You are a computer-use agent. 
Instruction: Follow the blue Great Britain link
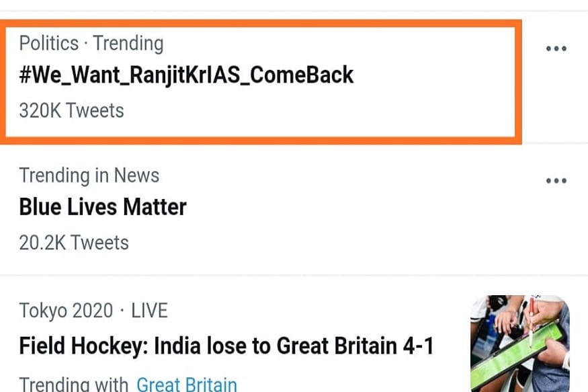187,385
